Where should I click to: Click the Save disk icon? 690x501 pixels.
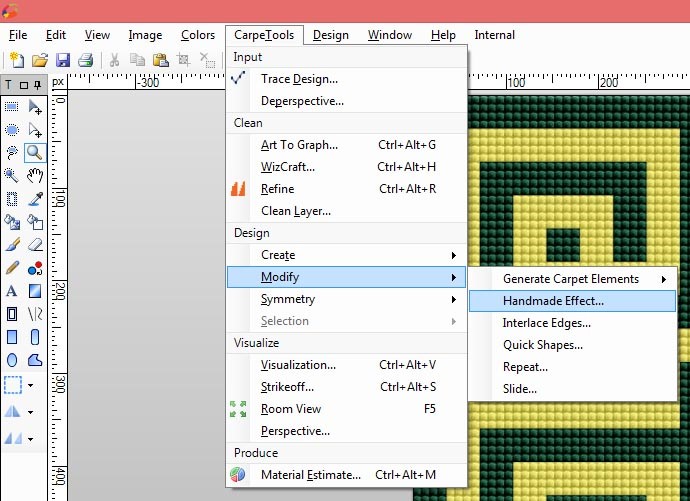pos(63,61)
